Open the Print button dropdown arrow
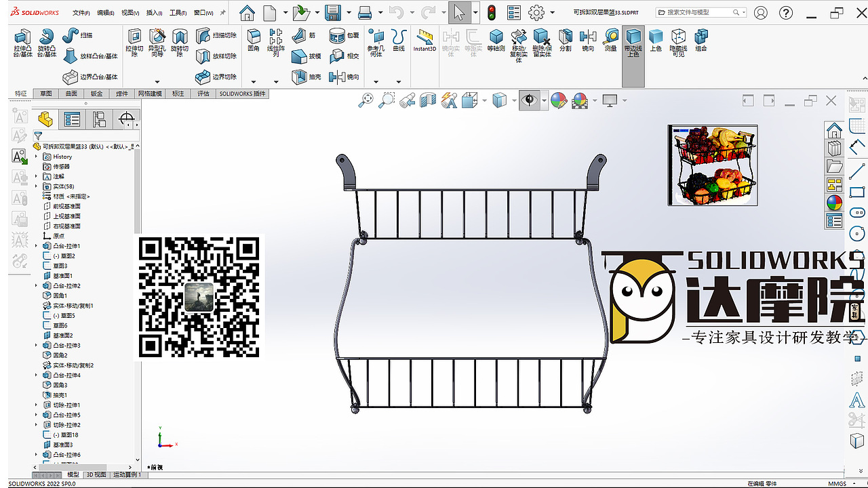 pos(380,12)
